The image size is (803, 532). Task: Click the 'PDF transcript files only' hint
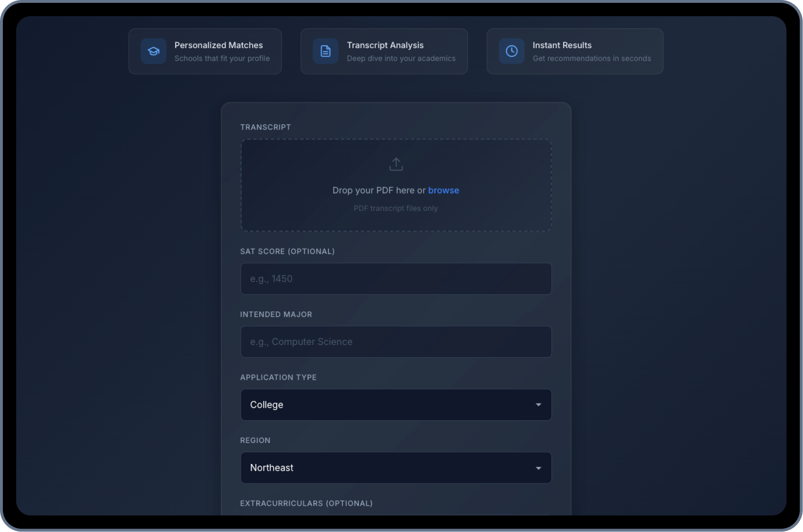click(396, 208)
